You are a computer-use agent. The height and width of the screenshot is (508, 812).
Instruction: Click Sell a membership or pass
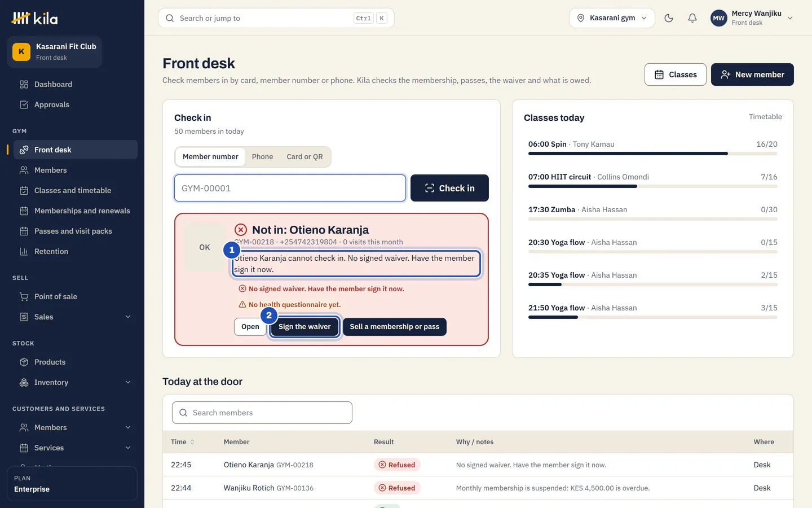coord(395,327)
